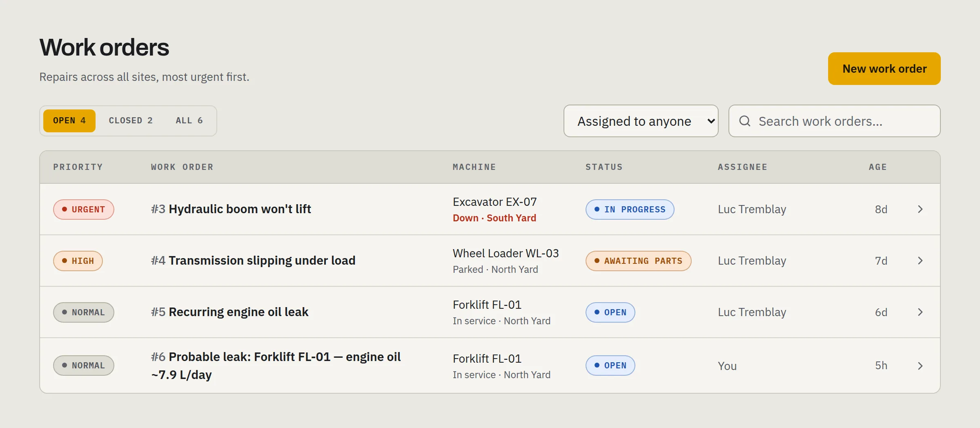This screenshot has height=428, width=980.
Task: Select Excavator EX-07 machine name
Action: pyautogui.click(x=495, y=202)
